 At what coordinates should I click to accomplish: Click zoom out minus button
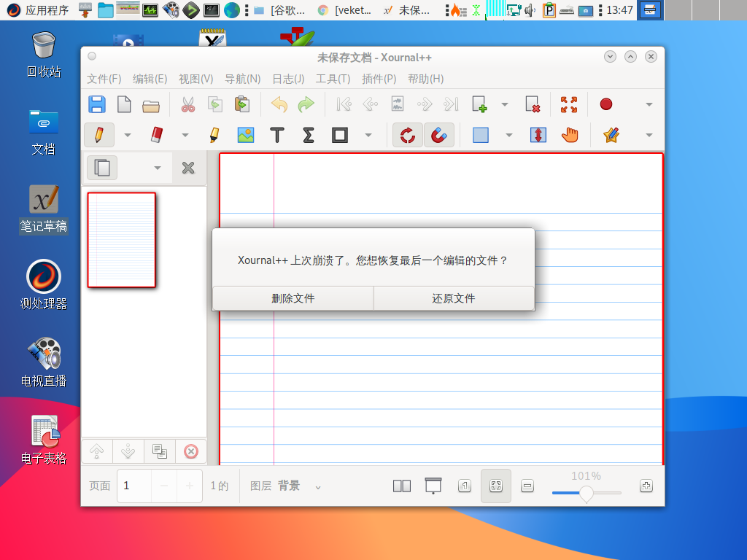527,486
